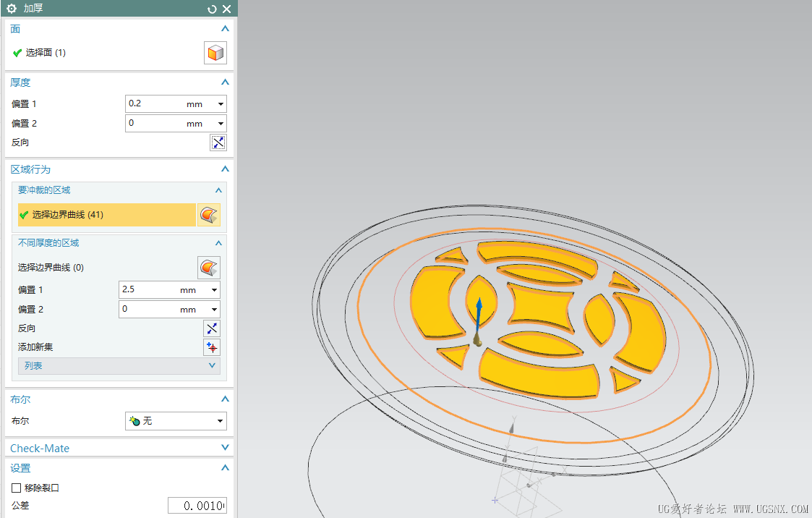Collapse the 不同厚度的区域 subsection
Viewport: 812px width, 518px height.
(x=218, y=243)
